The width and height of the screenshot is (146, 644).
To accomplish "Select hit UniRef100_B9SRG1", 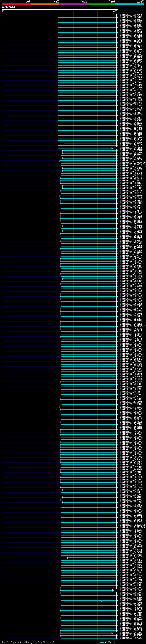I will (131, 103).
